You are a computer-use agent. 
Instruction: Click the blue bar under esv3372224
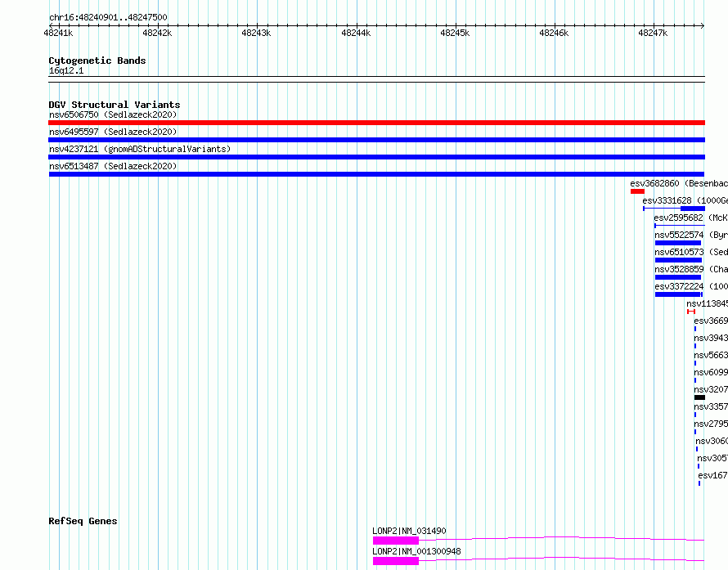tap(678, 294)
